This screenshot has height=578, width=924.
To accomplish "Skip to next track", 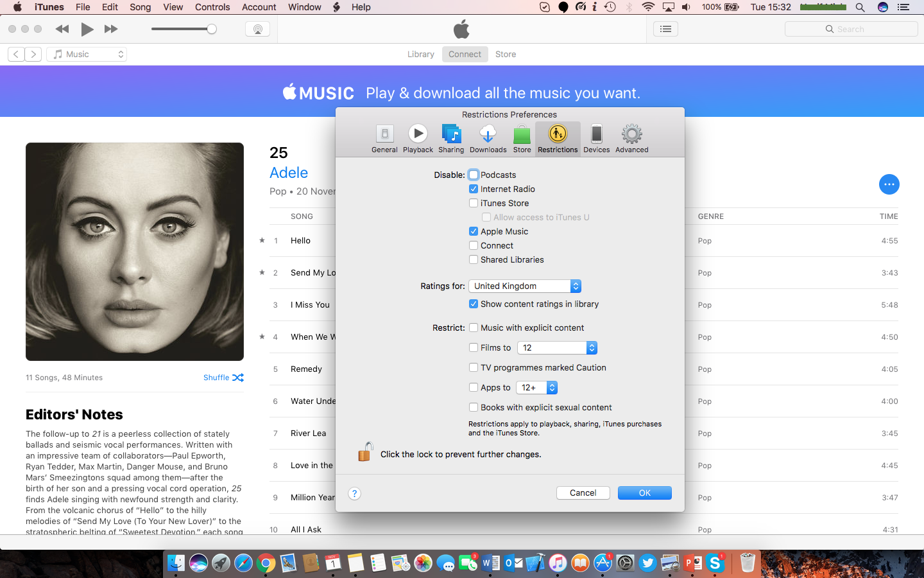I will coord(111,29).
